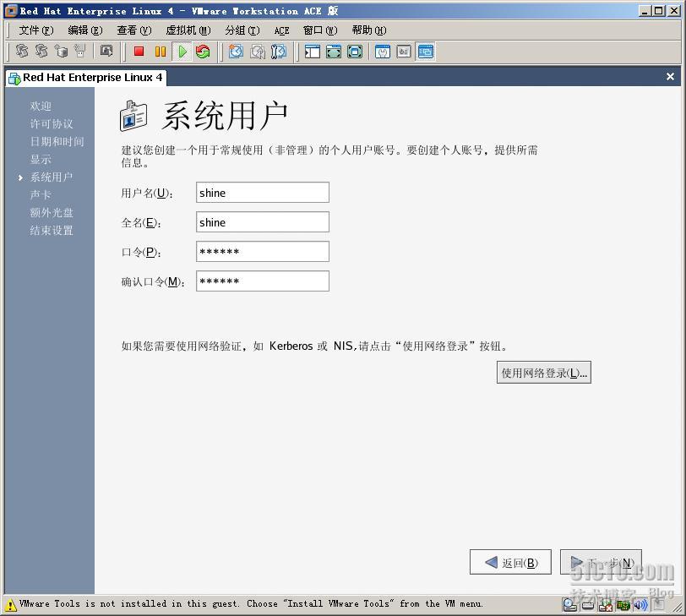This screenshot has width=686, height=616.
Task: Toggle the sidebar panel icon
Action: [312, 52]
